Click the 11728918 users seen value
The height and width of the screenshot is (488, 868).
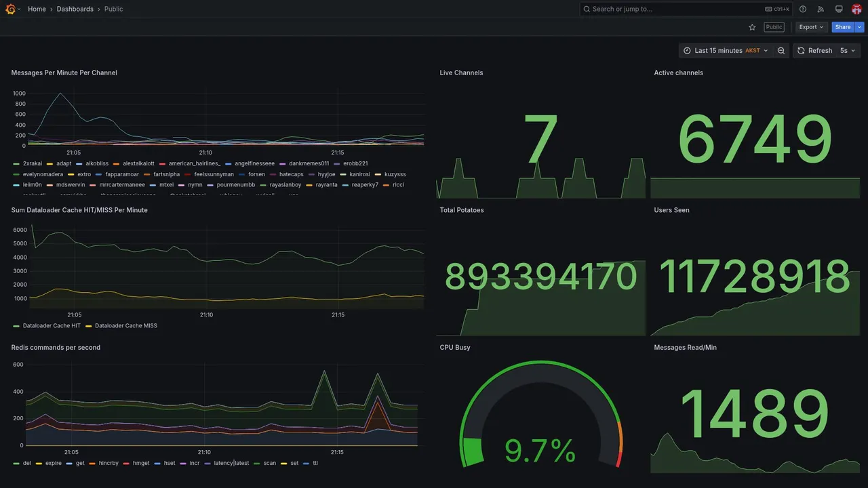coord(755,277)
